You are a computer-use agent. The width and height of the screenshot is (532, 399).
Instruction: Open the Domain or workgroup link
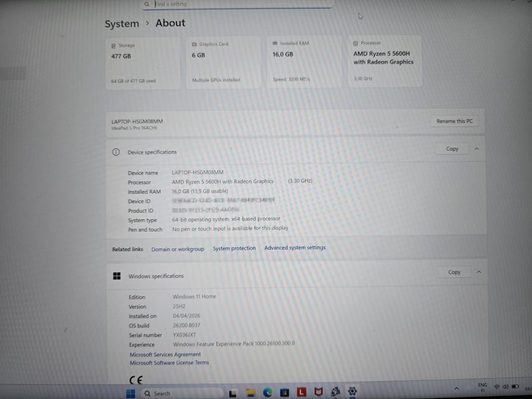pyautogui.click(x=178, y=249)
